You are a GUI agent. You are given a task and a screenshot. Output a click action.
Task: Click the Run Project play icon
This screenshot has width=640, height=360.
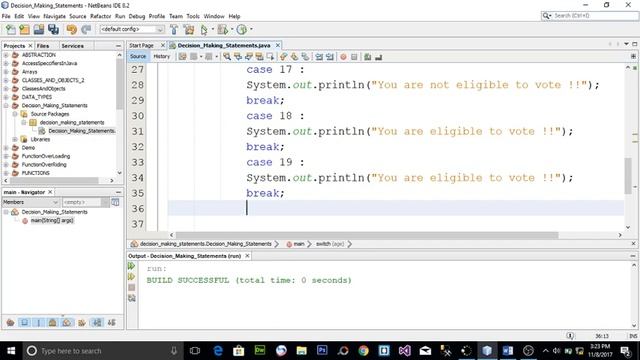[204, 29]
